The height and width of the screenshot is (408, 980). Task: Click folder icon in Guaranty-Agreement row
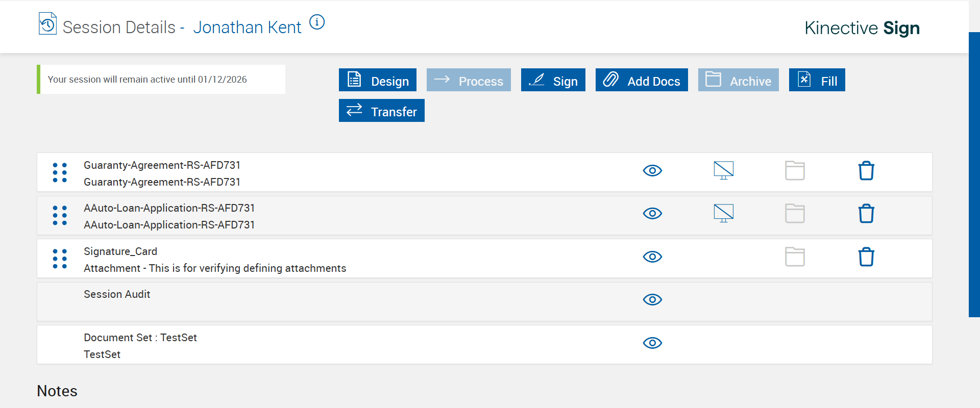(795, 171)
